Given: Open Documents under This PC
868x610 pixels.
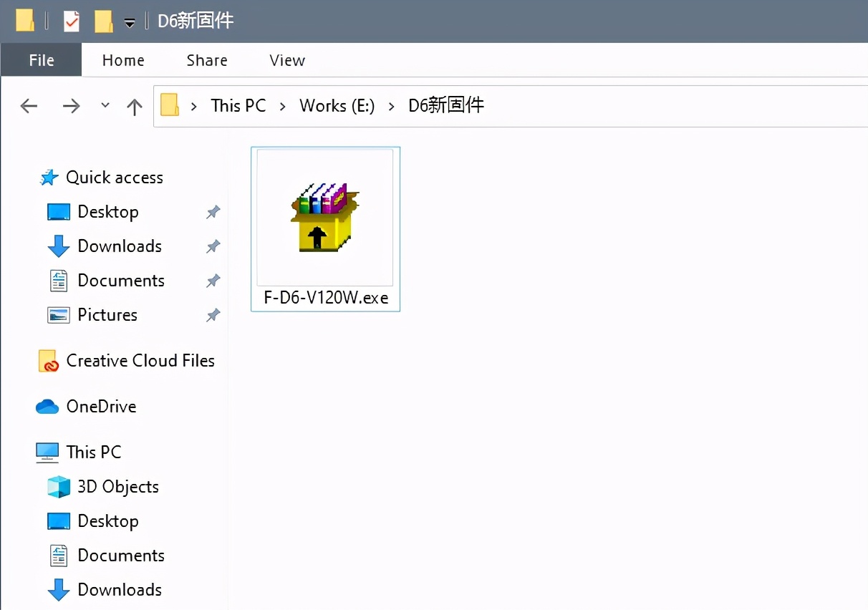Looking at the screenshot, I should click(121, 556).
